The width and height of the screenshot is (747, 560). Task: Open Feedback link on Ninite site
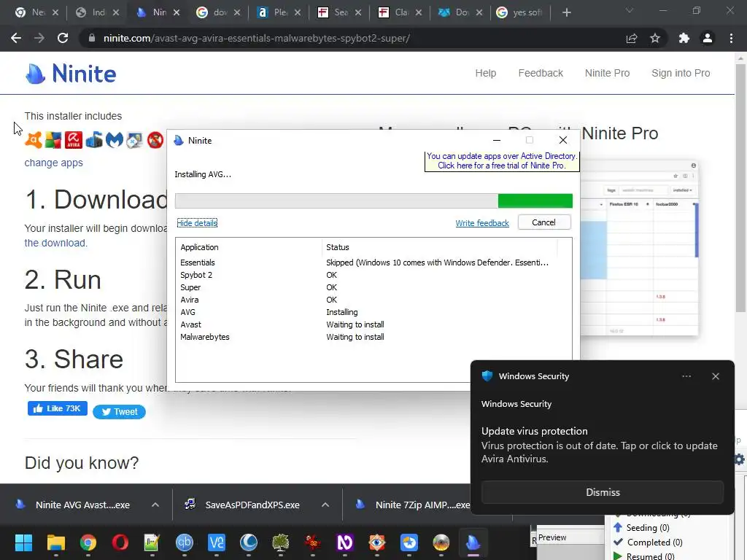pos(541,73)
